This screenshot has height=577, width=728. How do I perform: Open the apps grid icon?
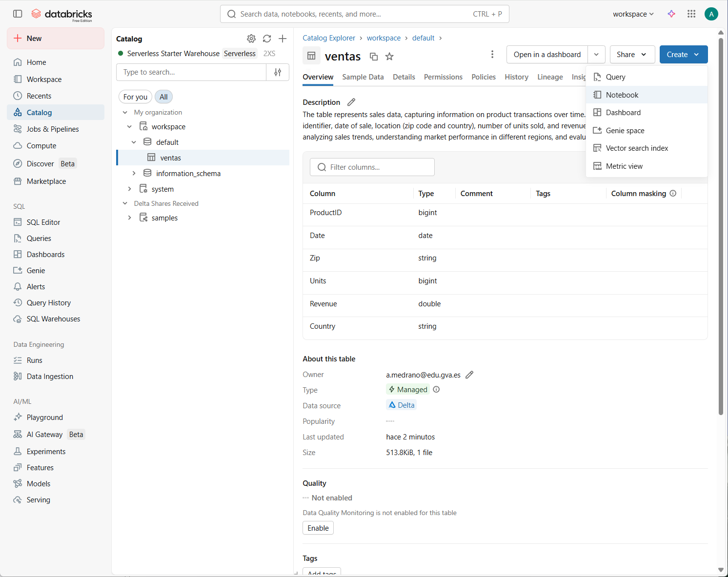(x=691, y=14)
